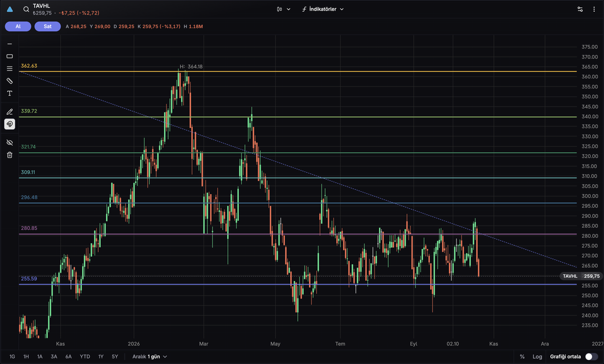Select the 1Y time range
The width and height of the screenshot is (604, 364).
(101, 357)
